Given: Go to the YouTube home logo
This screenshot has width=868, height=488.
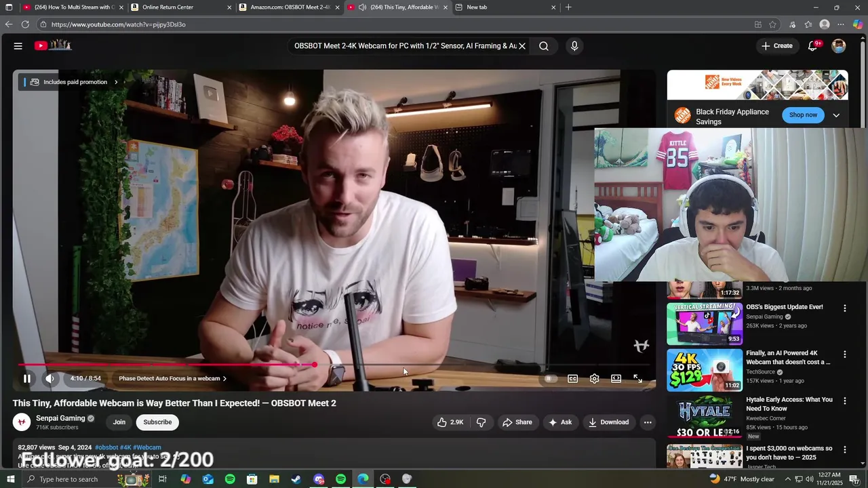Looking at the screenshot, I should pyautogui.click(x=53, y=45).
